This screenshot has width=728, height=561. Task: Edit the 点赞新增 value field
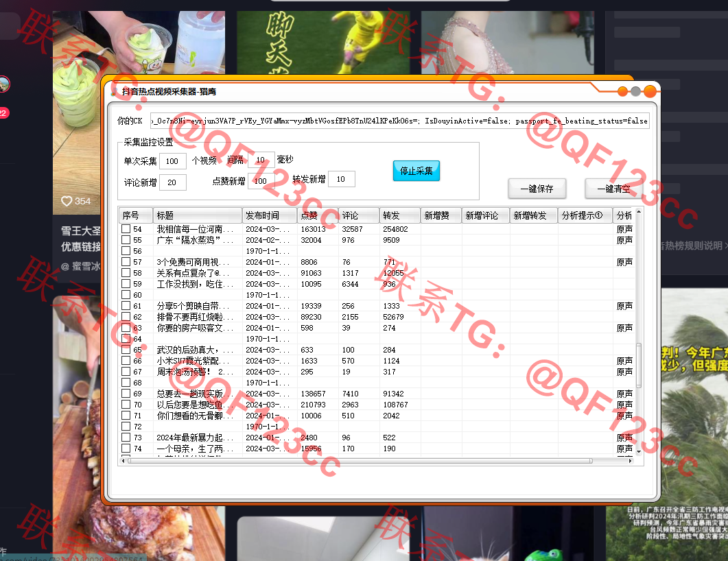(x=261, y=181)
